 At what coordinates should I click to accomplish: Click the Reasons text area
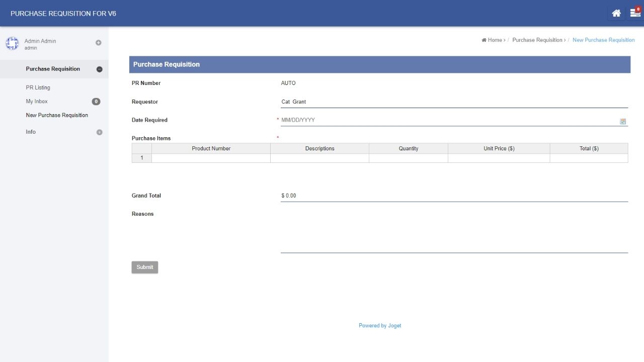[x=454, y=231]
